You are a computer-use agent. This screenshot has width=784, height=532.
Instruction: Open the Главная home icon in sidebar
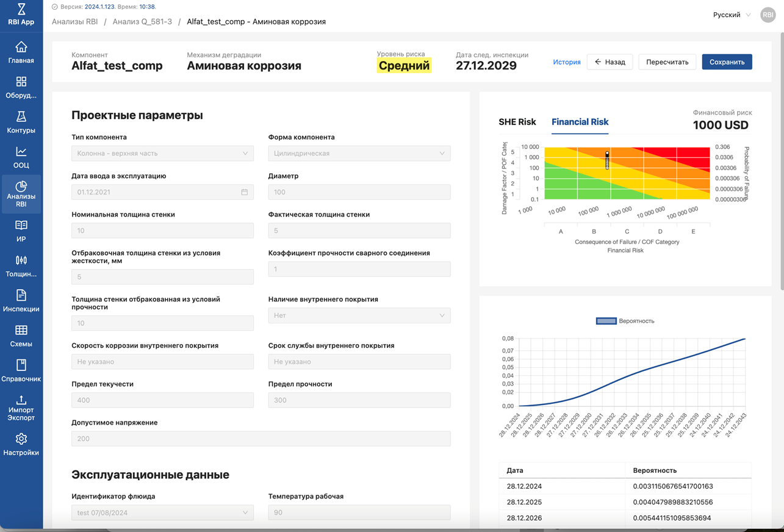[21, 48]
